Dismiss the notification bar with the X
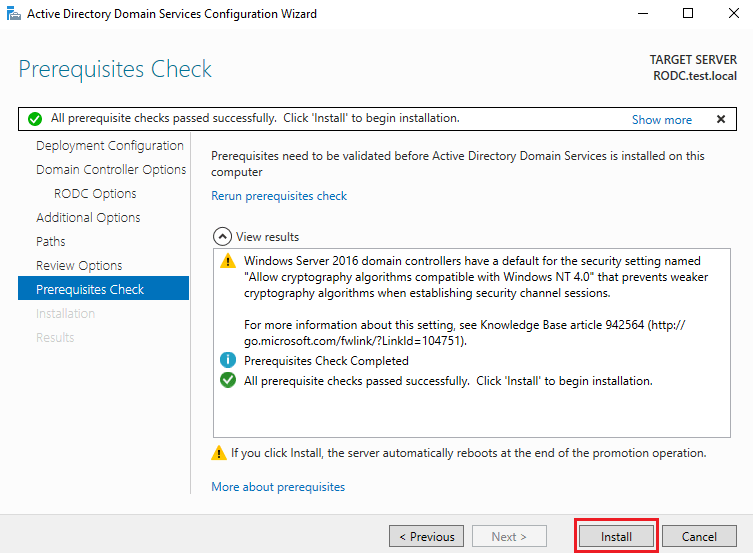The height and width of the screenshot is (553, 753). click(720, 119)
